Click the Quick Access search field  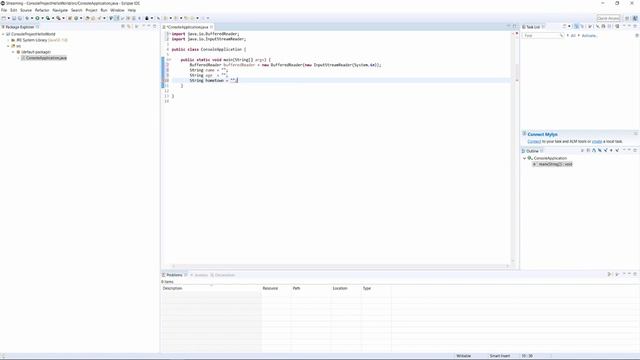point(608,18)
